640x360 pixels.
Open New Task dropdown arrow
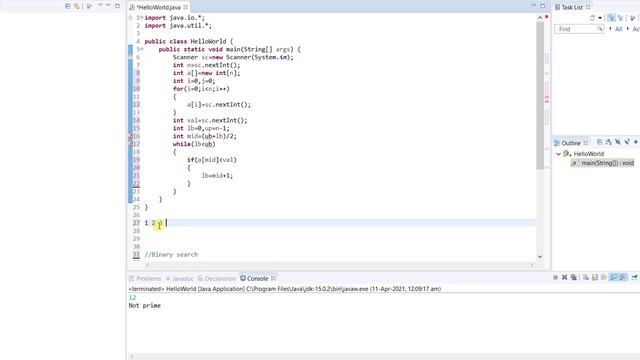click(x=600, y=18)
